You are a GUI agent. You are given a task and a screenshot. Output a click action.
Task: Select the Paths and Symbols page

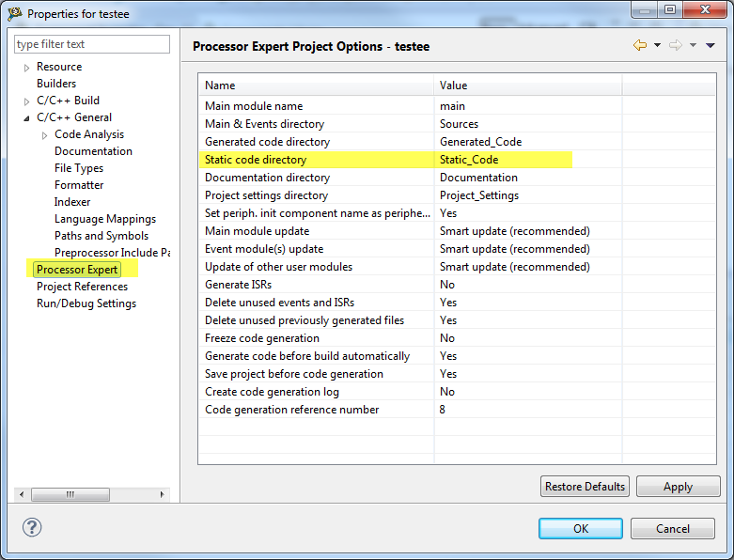[101, 236]
